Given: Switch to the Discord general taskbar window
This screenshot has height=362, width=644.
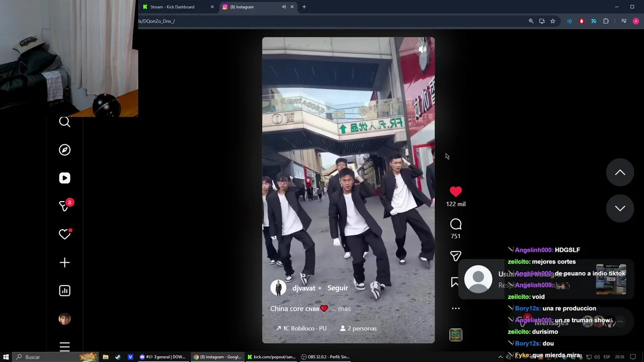Looking at the screenshot, I should click(163, 357).
